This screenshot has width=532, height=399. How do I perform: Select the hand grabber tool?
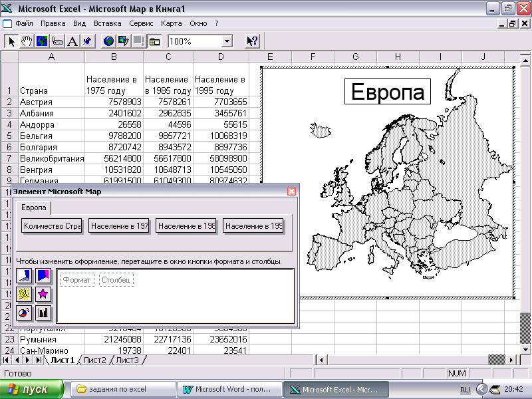[27, 41]
